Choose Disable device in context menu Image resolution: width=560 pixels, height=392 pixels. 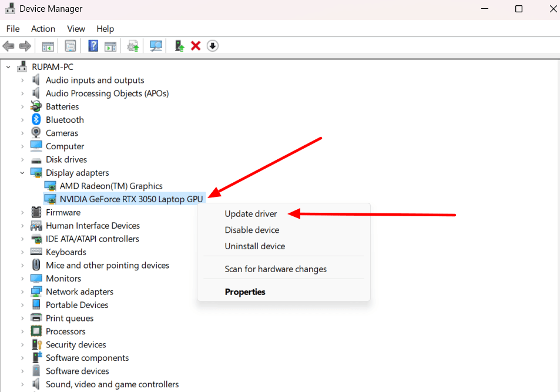(x=252, y=230)
